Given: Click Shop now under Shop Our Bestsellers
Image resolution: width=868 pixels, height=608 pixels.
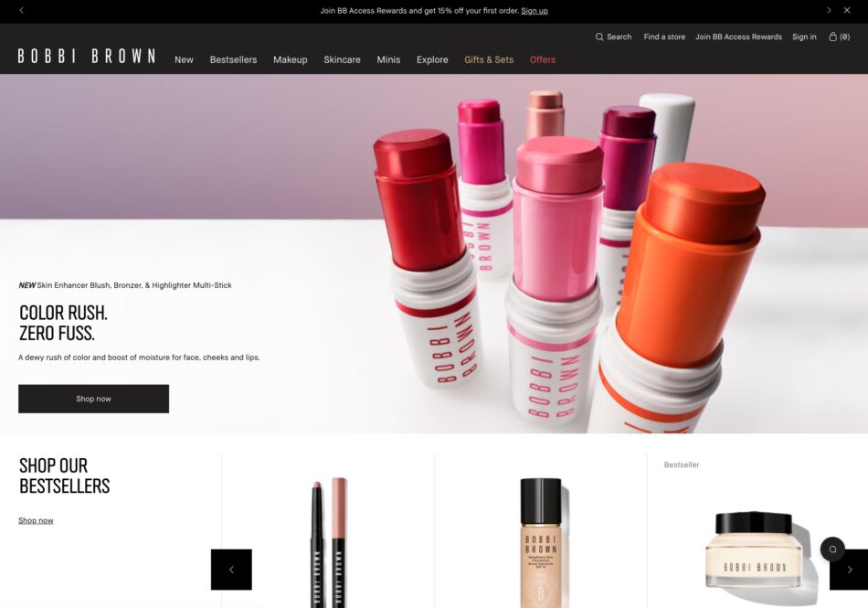Looking at the screenshot, I should pos(36,519).
